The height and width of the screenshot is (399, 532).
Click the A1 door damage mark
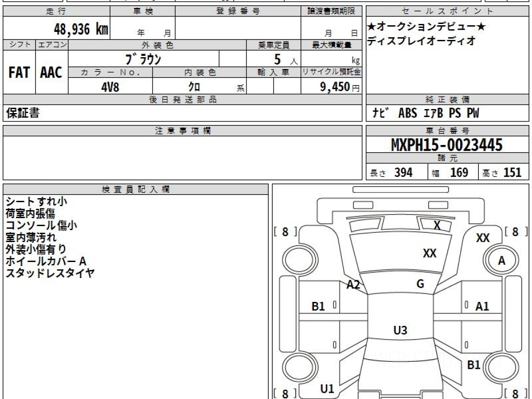[482, 306]
